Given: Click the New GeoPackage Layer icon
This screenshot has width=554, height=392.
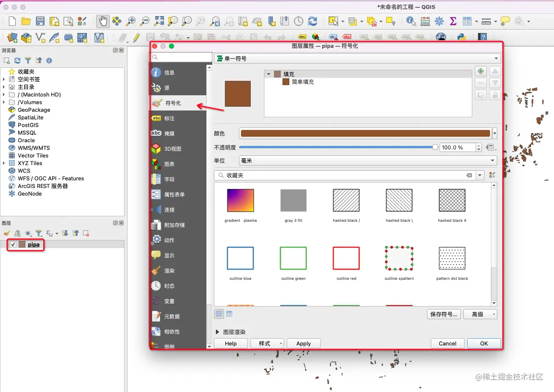Looking at the screenshot, I should 26,38.
